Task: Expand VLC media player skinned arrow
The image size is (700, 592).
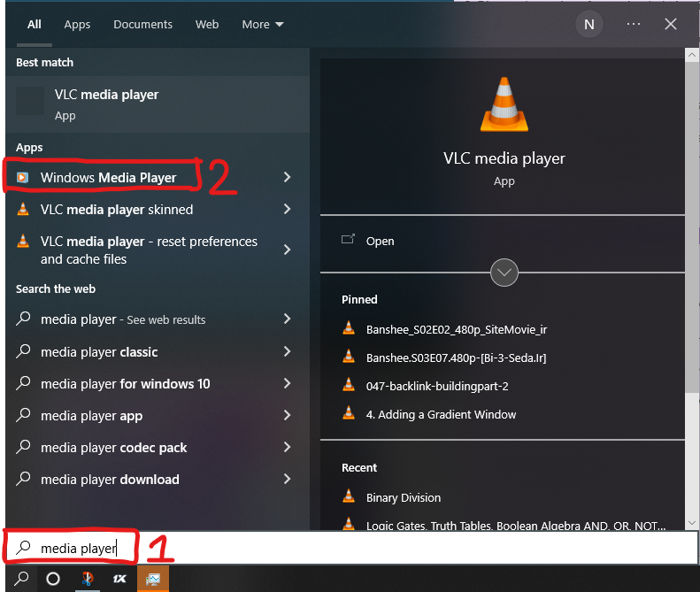Action: pos(287,209)
